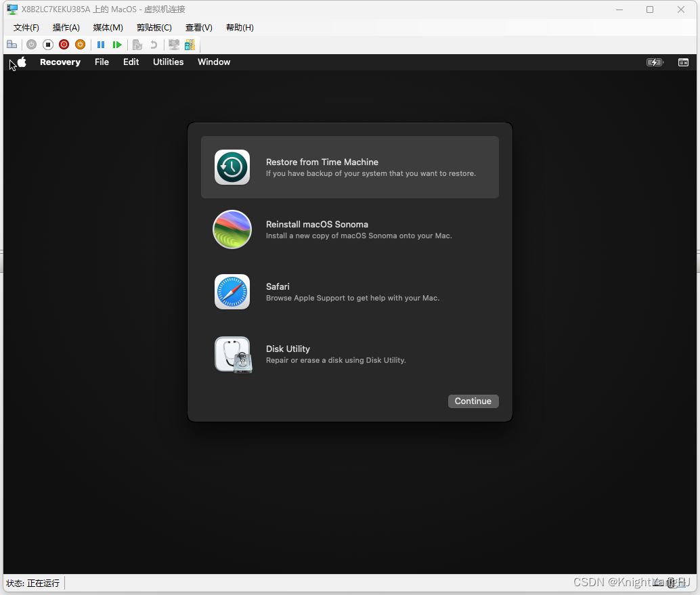Select the Safari compass icon
This screenshot has width=700, height=595.
coord(232,292)
